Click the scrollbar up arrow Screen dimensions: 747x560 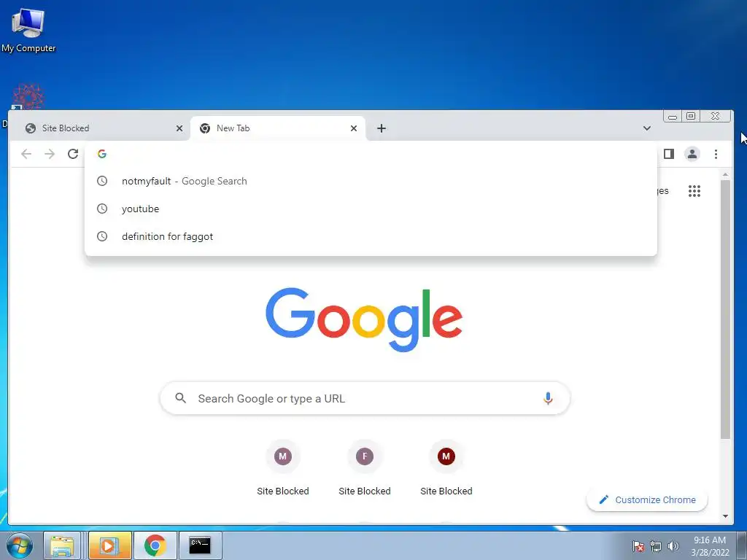(725, 175)
